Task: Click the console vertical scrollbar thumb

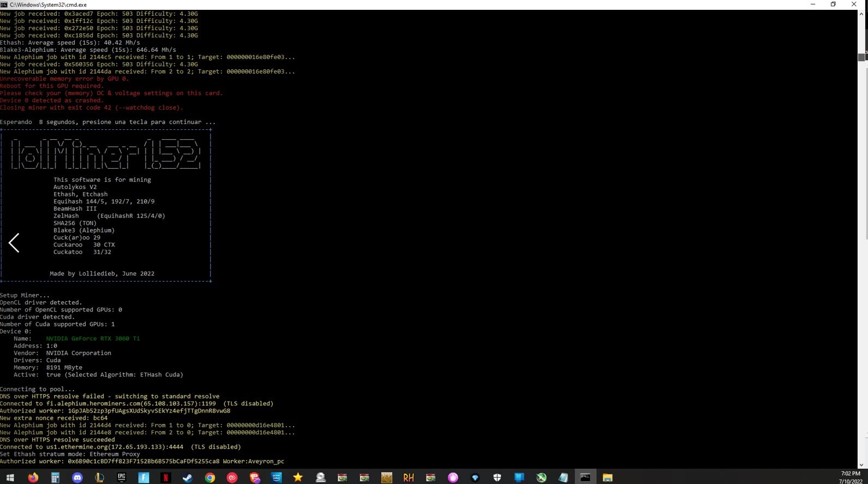Action: (861, 57)
